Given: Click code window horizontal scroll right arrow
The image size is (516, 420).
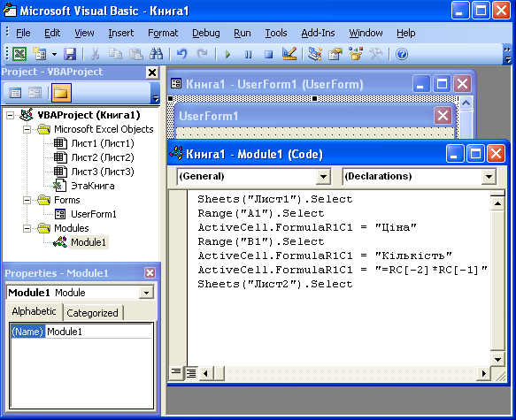Looking at the screenshot, I should pos(483,373).
